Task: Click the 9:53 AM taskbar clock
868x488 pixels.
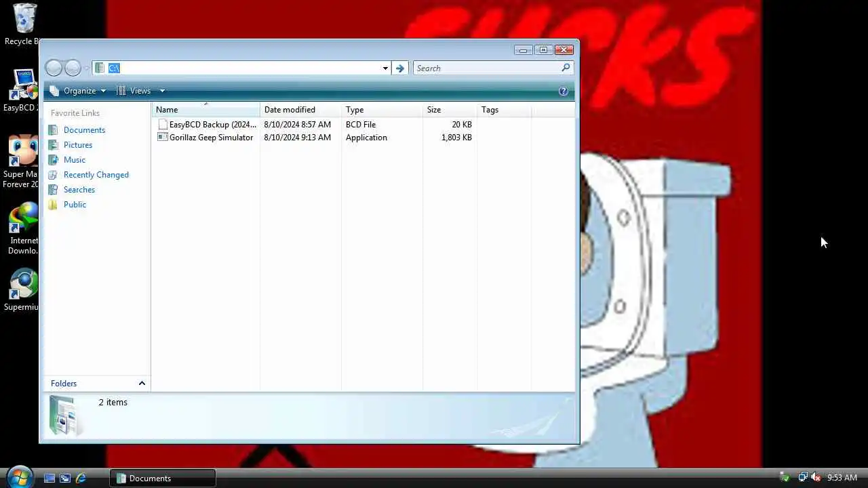Action: pos(842,478)
